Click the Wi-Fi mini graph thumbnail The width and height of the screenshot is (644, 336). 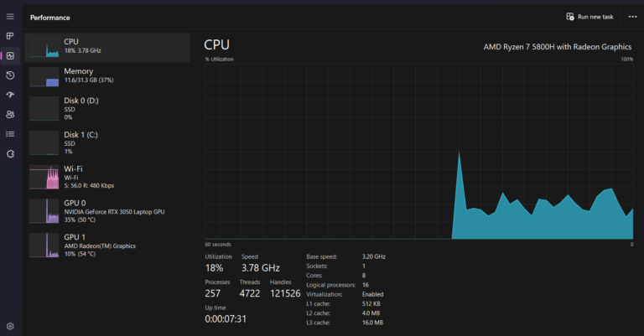click(x=44, y=177)
